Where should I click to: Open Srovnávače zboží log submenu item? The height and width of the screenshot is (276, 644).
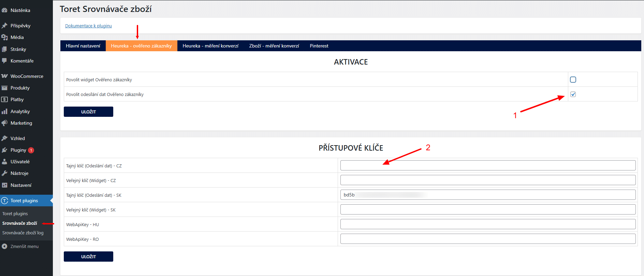[23, 233]
